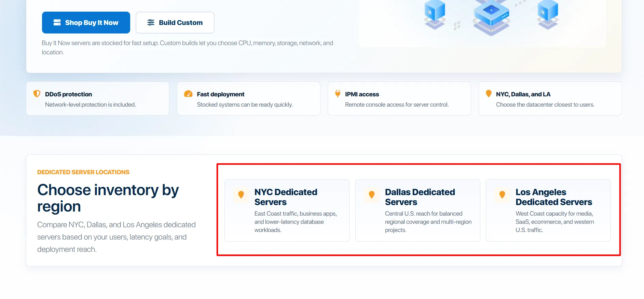Image resolution: width=644 pixels, height=299 pixels.
Task: Select the DDoS protection heading text
Action: coord(68,94)
